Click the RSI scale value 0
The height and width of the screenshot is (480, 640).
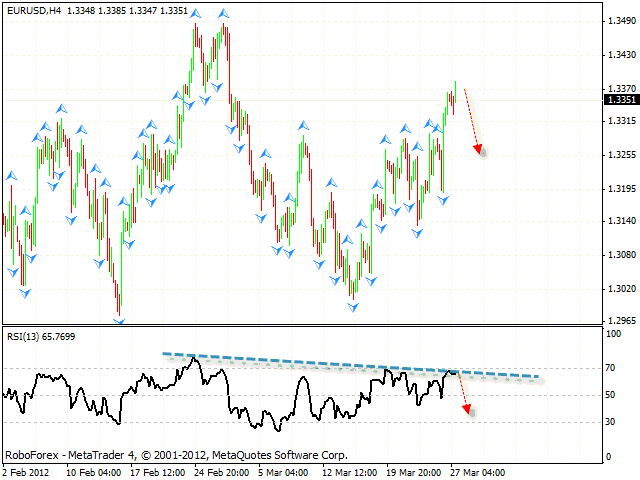point(608,457)
